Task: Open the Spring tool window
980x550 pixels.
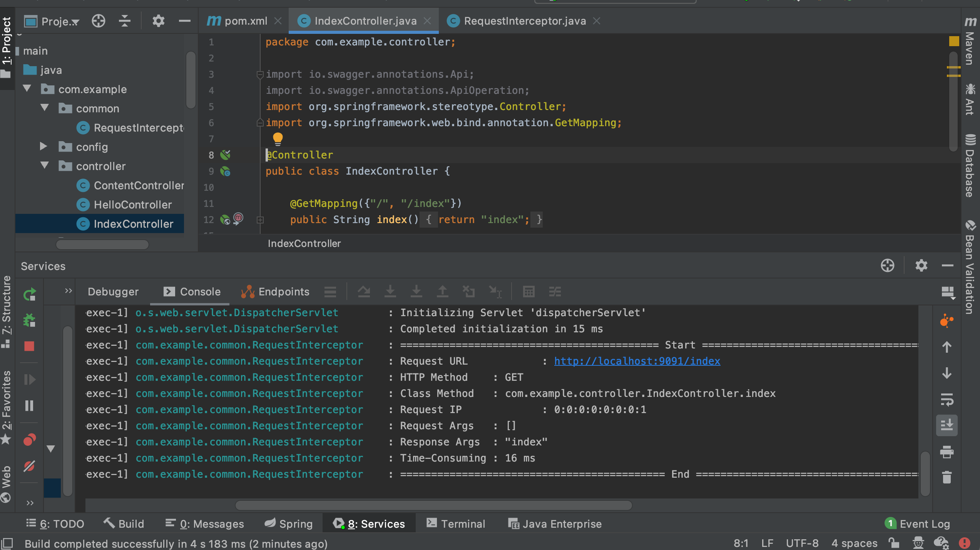Action: [x=288, y=524]
